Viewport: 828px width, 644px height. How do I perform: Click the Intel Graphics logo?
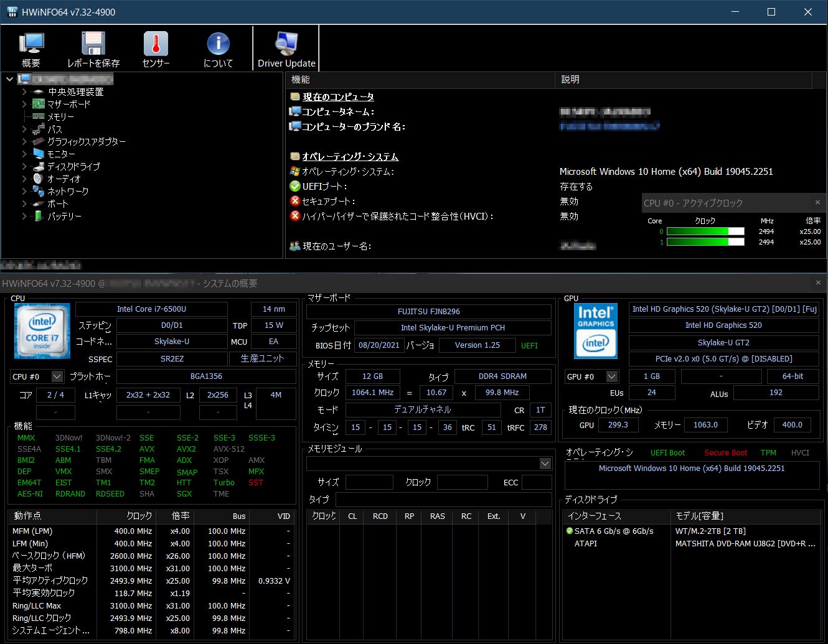click(x=596, y=331)
